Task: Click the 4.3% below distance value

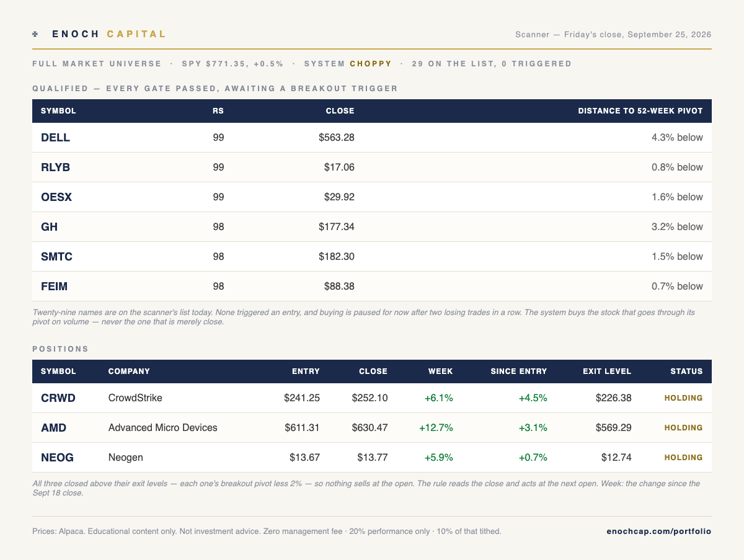Action: pyautogui.click(x=677, y=138)
